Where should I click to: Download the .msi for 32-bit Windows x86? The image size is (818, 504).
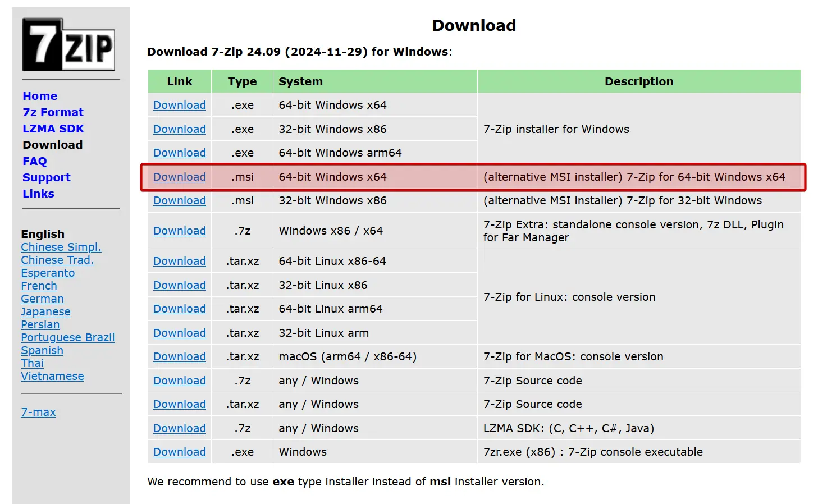(x=180, y=200)
